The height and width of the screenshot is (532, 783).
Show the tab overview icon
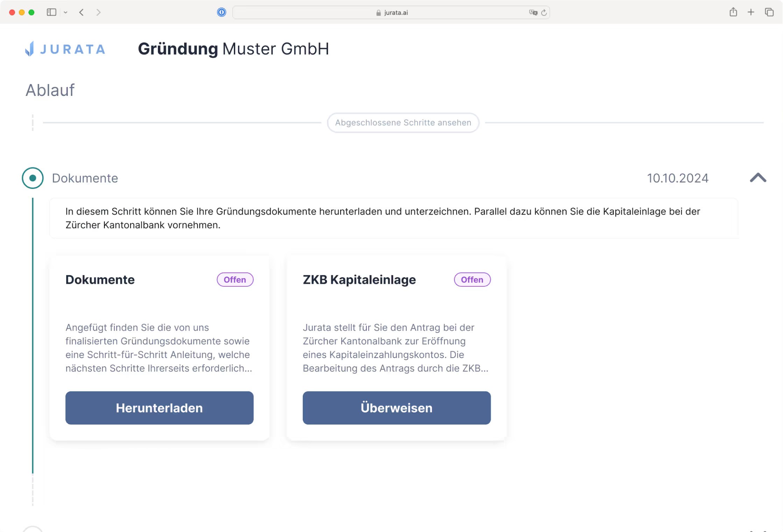[x=769, y=12]
